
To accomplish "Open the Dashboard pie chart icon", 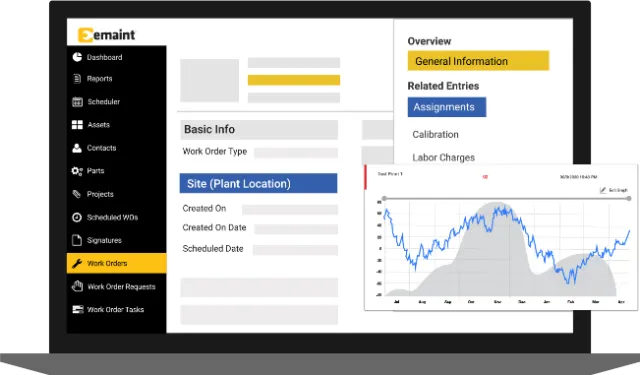I will (77, 57).
